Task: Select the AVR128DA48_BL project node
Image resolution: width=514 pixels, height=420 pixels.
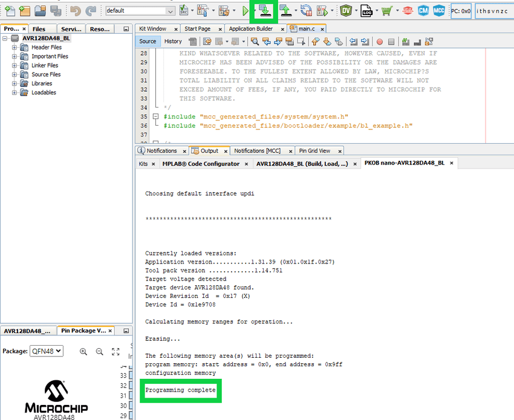Action: click(x=46, y=38)
